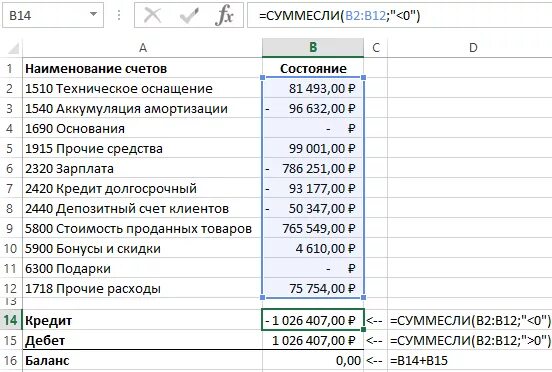Click formula text '=B14+B15' in column D
Screen dimensions: 552x372
(419, 360)
